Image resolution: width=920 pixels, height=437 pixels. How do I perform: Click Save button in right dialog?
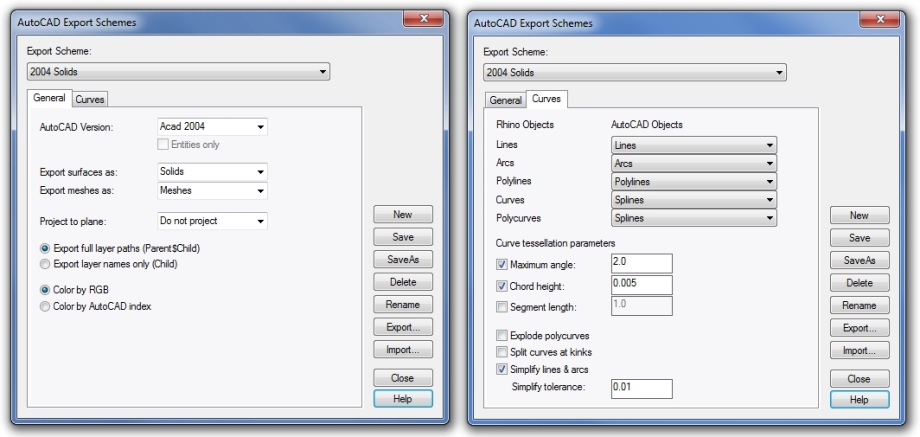coord(860,238)
